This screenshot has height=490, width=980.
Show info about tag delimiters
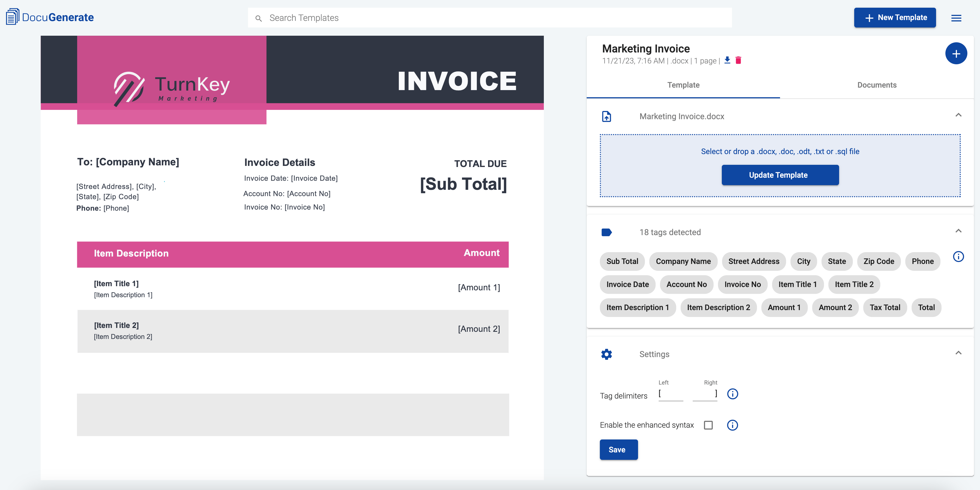click(732, 394)
